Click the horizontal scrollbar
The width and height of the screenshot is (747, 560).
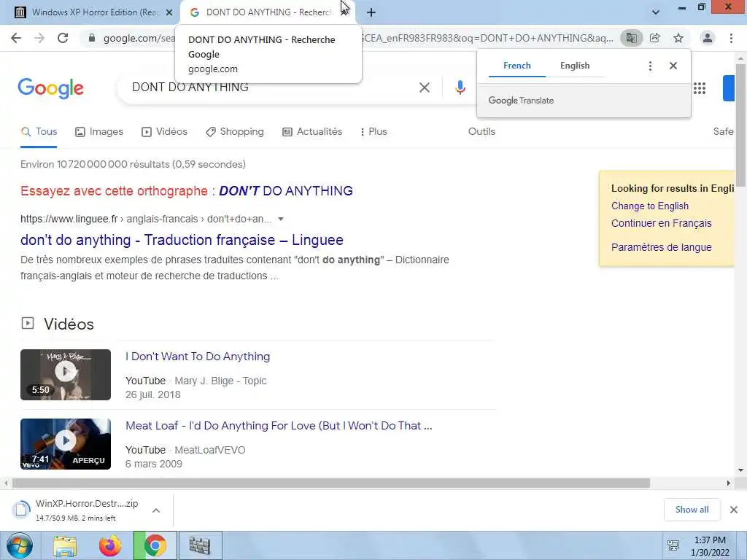pos(330,483)
